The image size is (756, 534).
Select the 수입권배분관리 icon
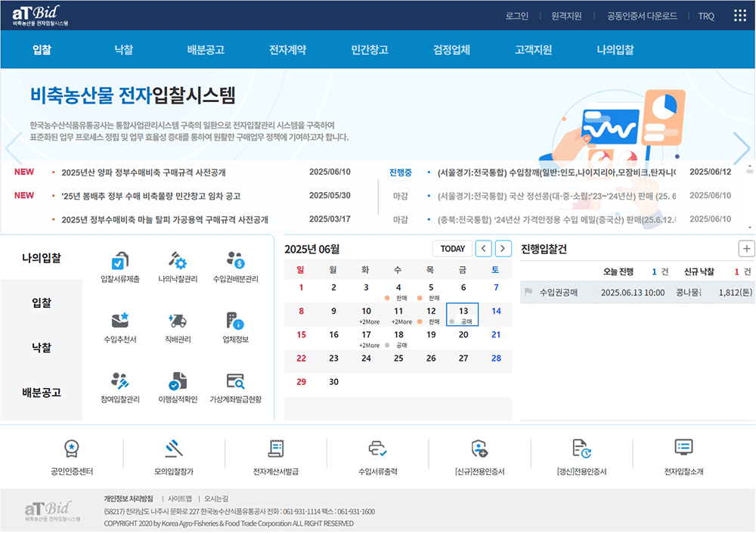pyautogui.click(x=236, y=261)
